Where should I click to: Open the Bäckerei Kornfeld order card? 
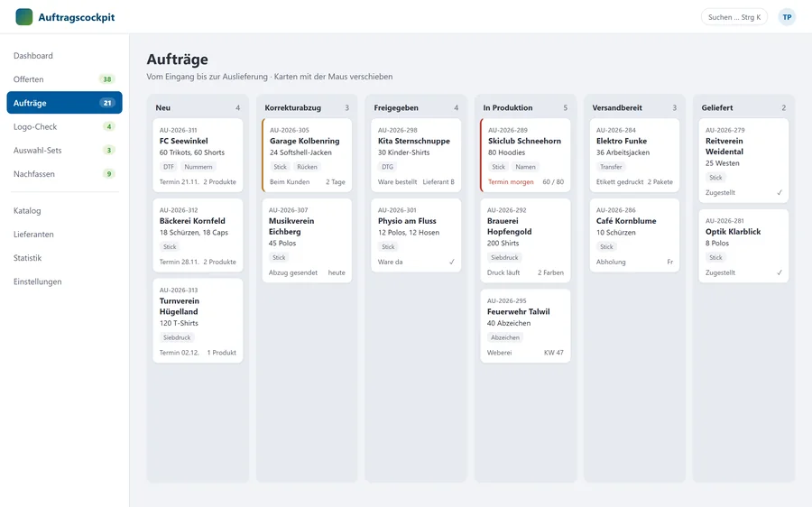point(198,235)
